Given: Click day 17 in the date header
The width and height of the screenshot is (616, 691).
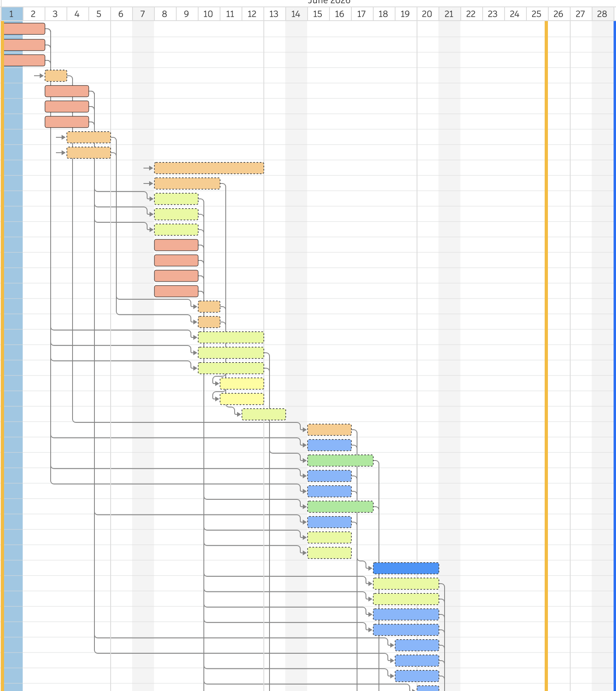Looking at the screenshot, I should pyautogui.click(x=362, y=14).
